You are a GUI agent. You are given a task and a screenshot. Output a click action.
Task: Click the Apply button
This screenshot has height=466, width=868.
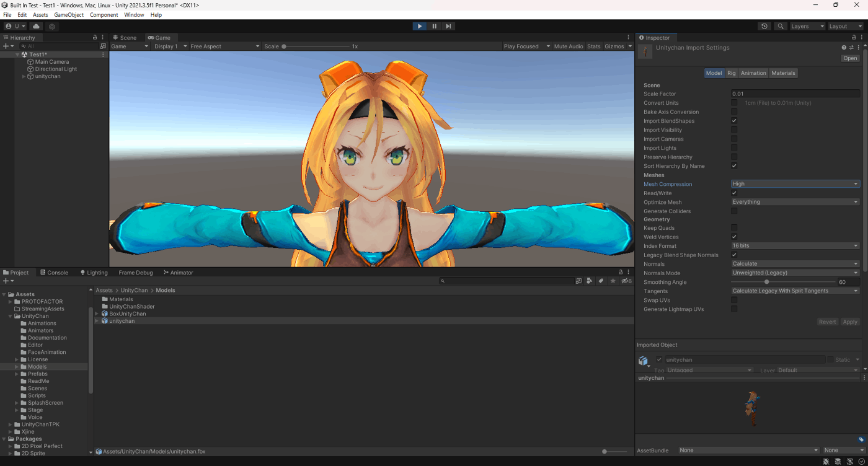[x=849, y=322]
